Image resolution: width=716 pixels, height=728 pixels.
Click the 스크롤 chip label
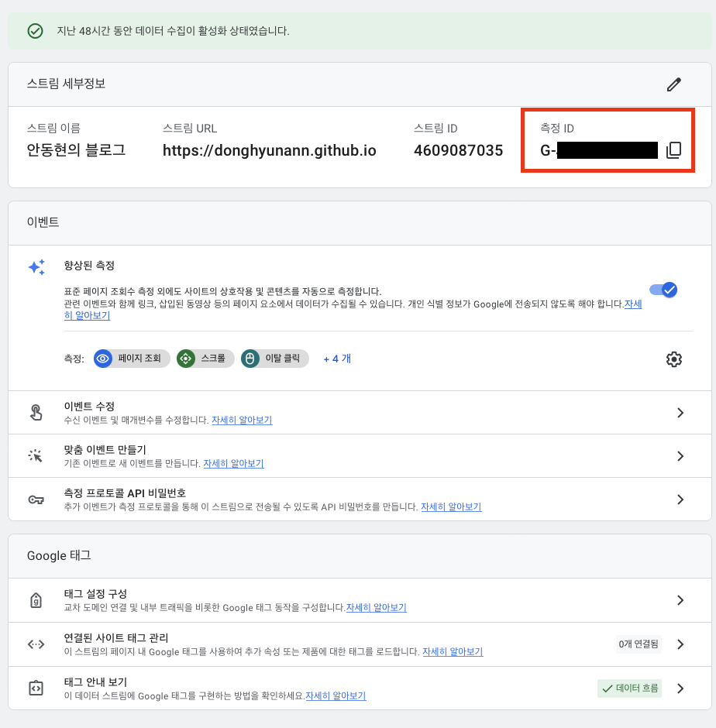click(213, 358)
